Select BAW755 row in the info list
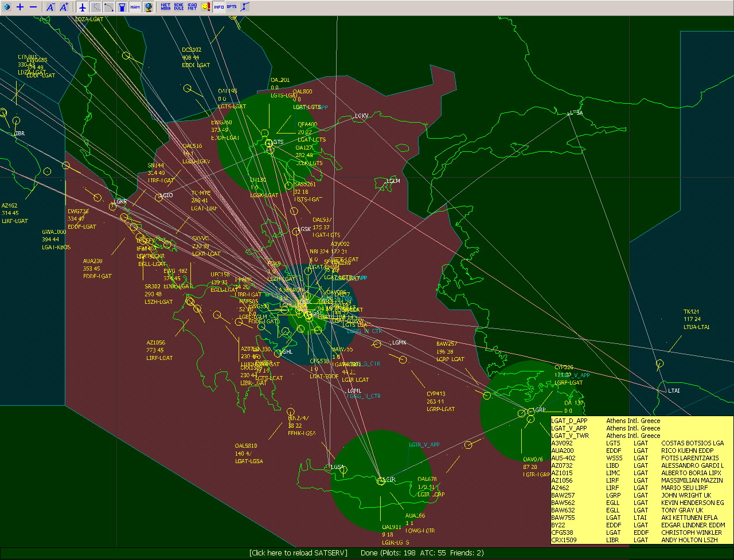 pyautogui.click(x=641, y=517)
